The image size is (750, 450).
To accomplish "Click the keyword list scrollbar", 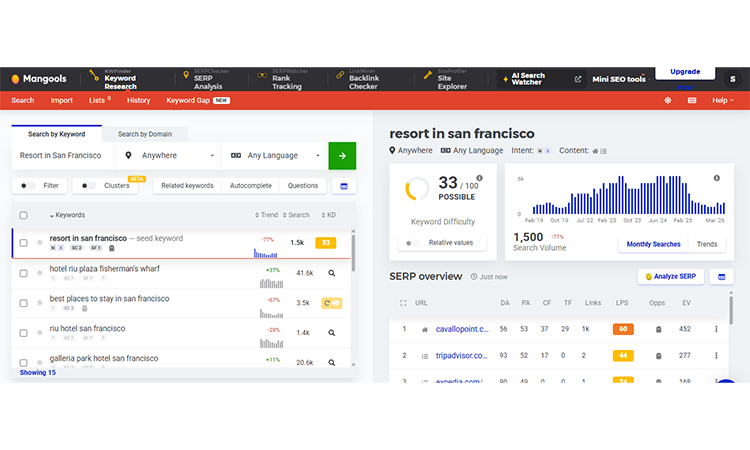I will click(x=353, y=252).
